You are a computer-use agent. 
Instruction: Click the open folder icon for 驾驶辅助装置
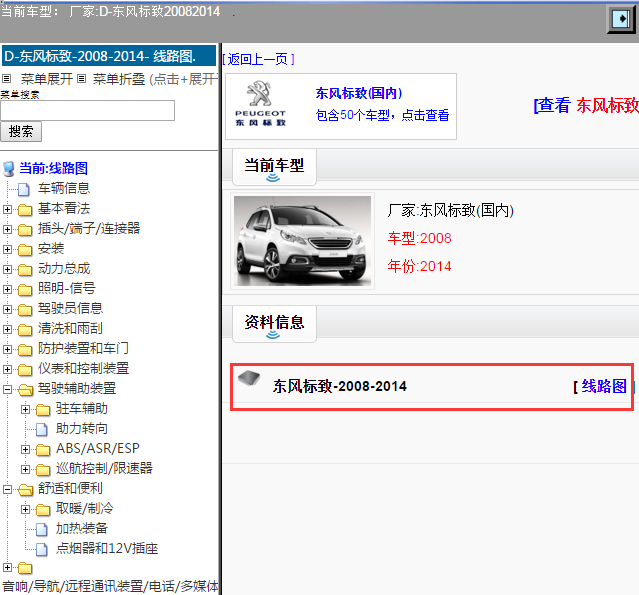[25, 389]
